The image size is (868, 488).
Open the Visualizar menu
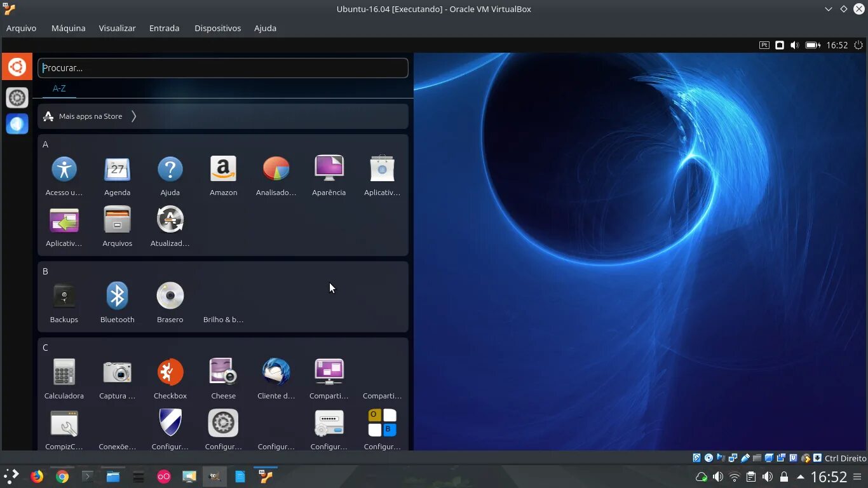pyautogui.click(x=117, y=28)
